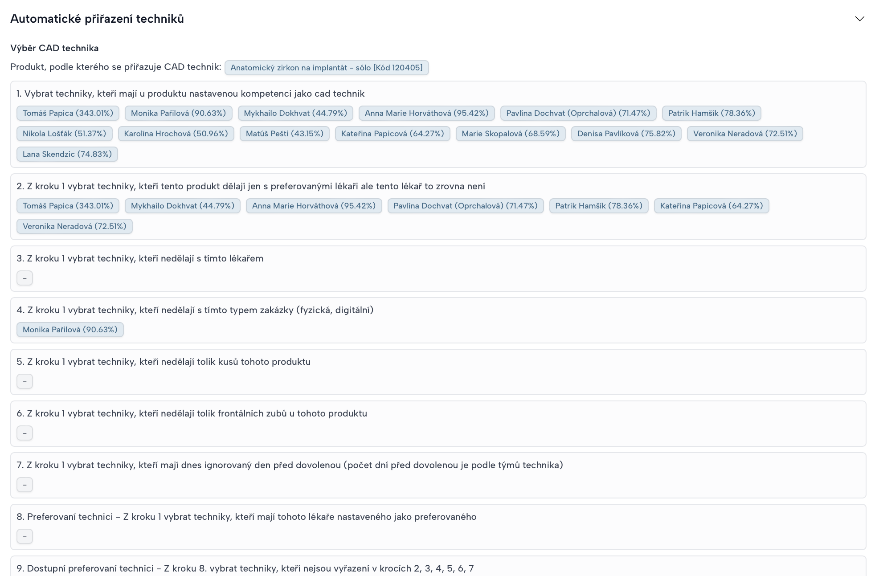Click Veronika Neradová tag in step 2

[x=74, y=226]
